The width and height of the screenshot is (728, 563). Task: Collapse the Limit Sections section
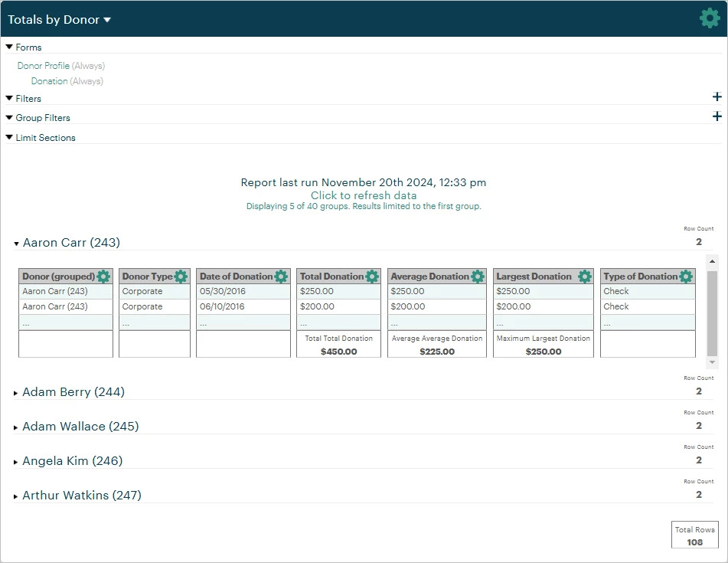click(x=9, y=138)
